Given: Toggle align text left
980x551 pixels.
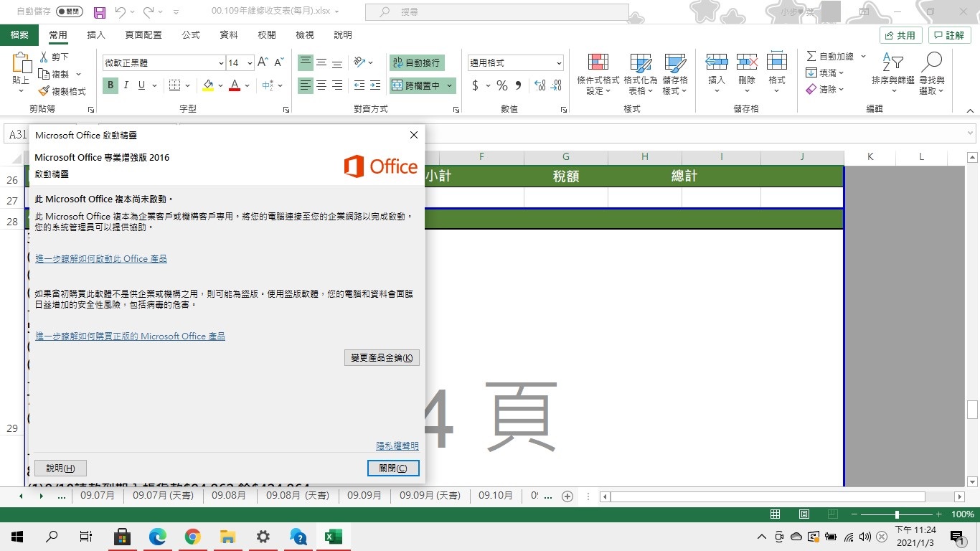Looking at the screenshot, I should pos(306,85).
